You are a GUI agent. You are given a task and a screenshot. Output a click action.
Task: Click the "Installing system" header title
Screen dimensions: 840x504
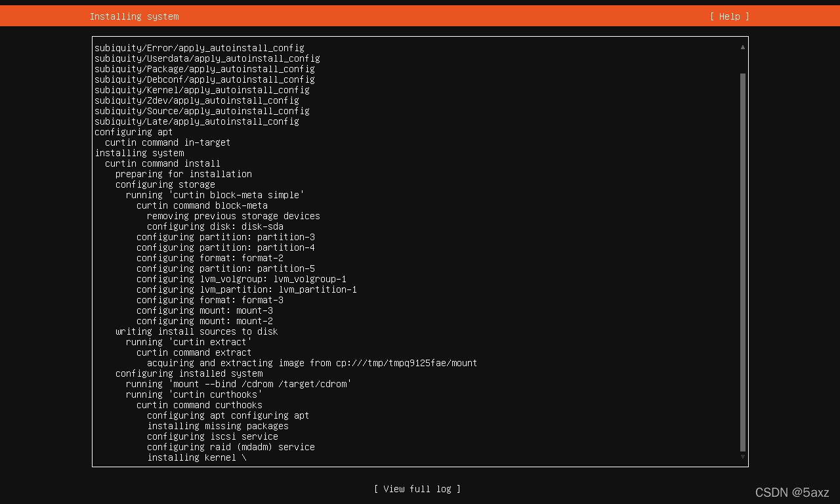134,16
